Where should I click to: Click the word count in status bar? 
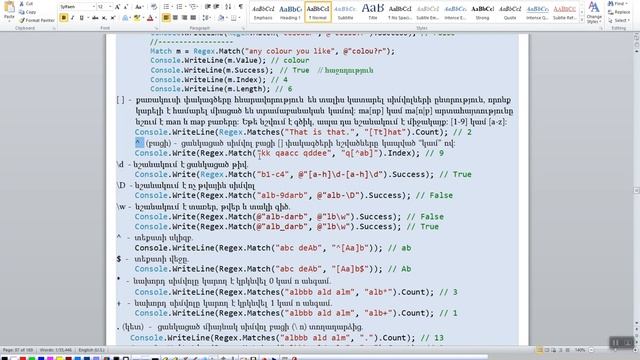click(56, 350)
